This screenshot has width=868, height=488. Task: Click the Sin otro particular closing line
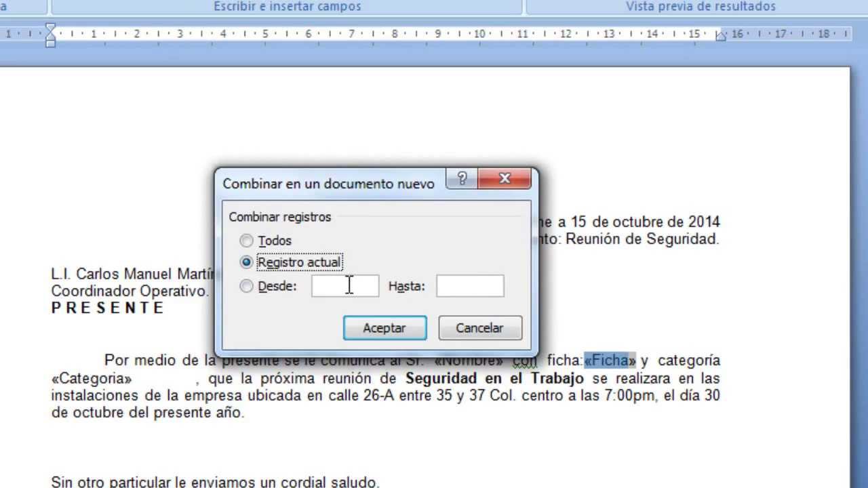(216, 482)
